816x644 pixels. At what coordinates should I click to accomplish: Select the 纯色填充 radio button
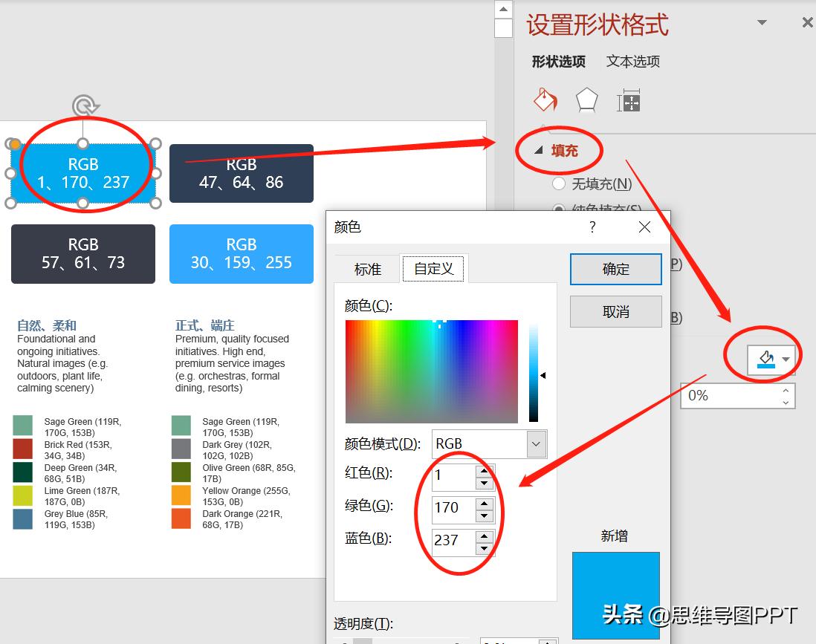[x=558, y=209]
